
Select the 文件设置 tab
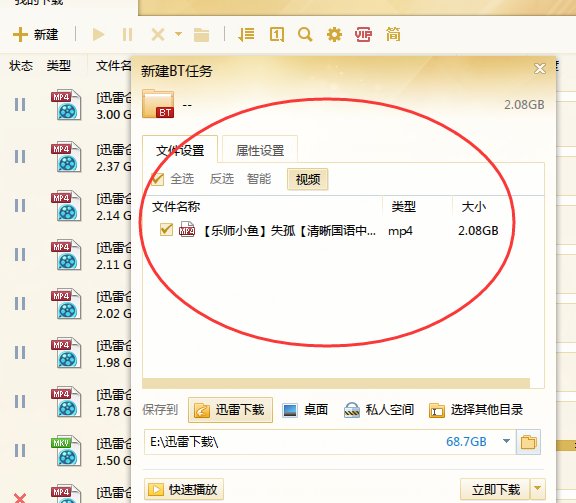click(x=180, y=150)
